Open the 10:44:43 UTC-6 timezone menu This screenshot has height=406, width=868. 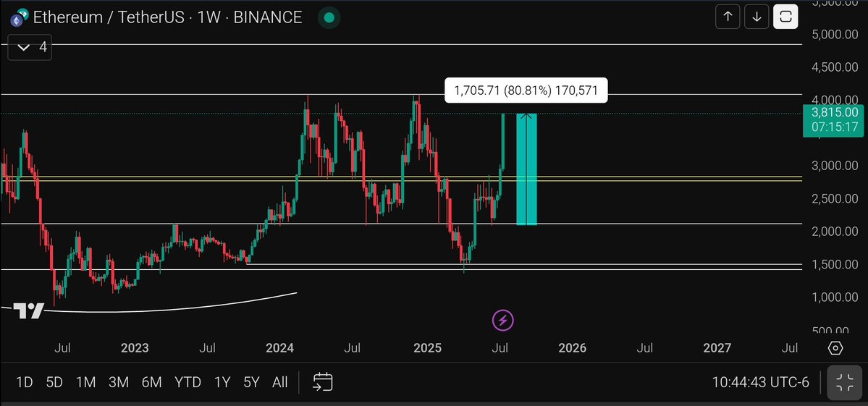[x=760, y=382]
